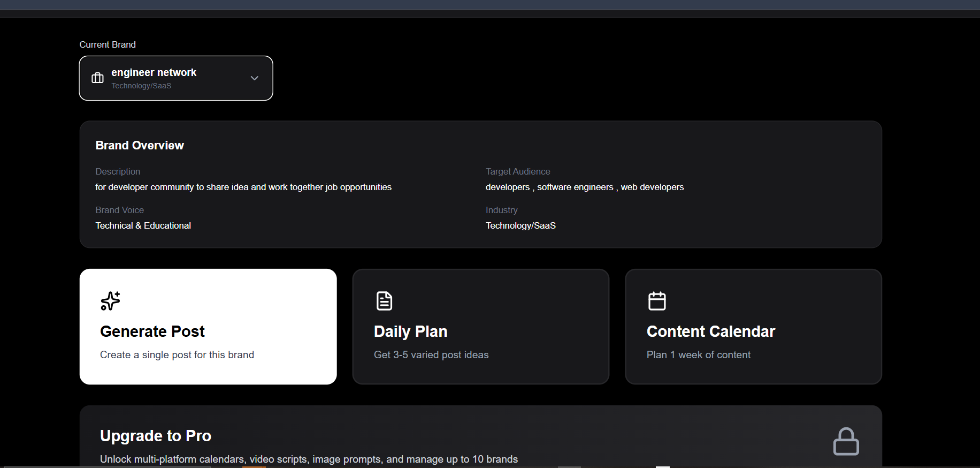This screenshot has height=468, width=980.
Task: Click the 'Unlock multi-platform calendars' description text
Action: click(309, 459)
